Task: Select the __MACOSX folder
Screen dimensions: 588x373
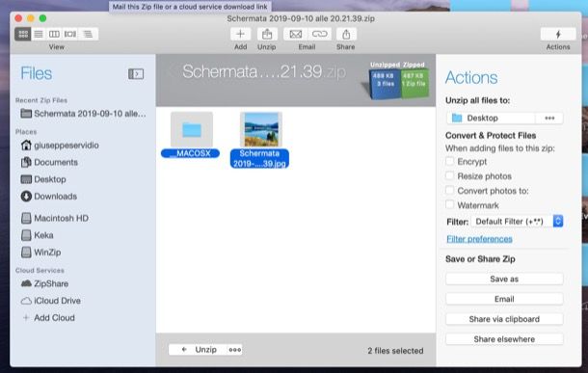Action: click(x=191, y=135)
